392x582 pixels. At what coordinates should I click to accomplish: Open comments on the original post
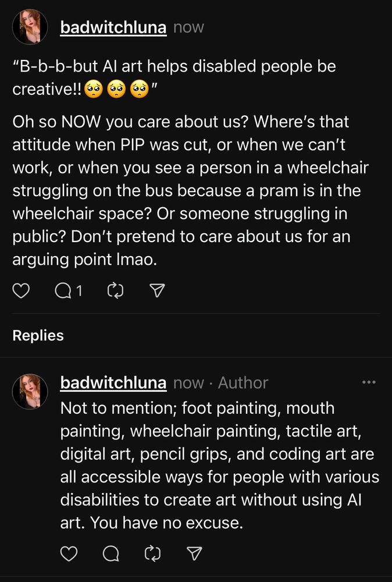pyautogui.click(x=62, y=290)
